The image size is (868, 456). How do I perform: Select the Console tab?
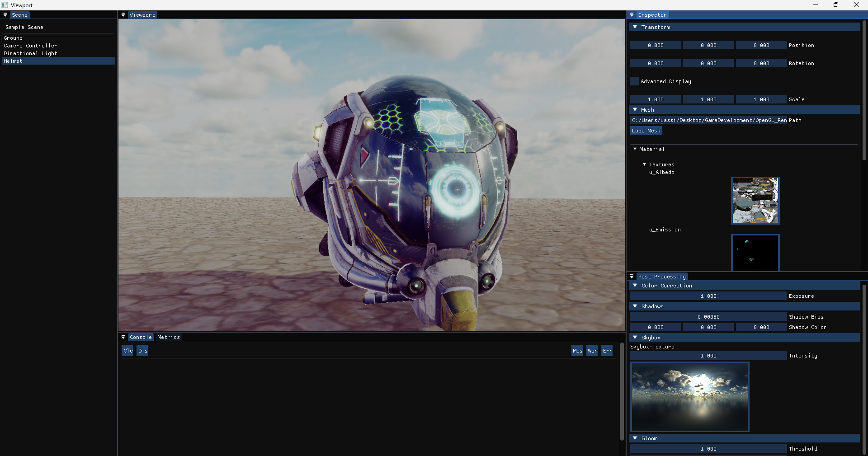(x=141, y=337)
